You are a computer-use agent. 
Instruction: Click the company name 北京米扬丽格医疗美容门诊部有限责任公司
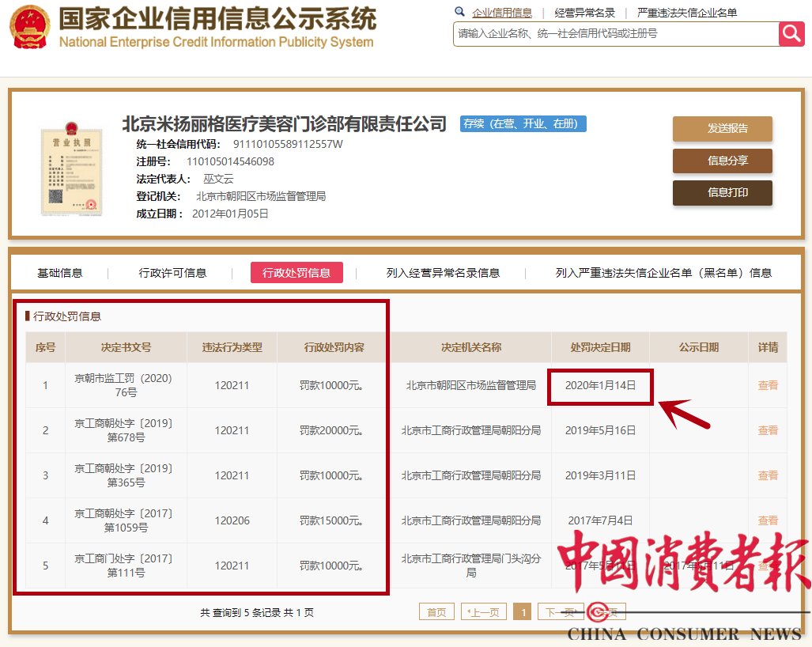point(284,124)
